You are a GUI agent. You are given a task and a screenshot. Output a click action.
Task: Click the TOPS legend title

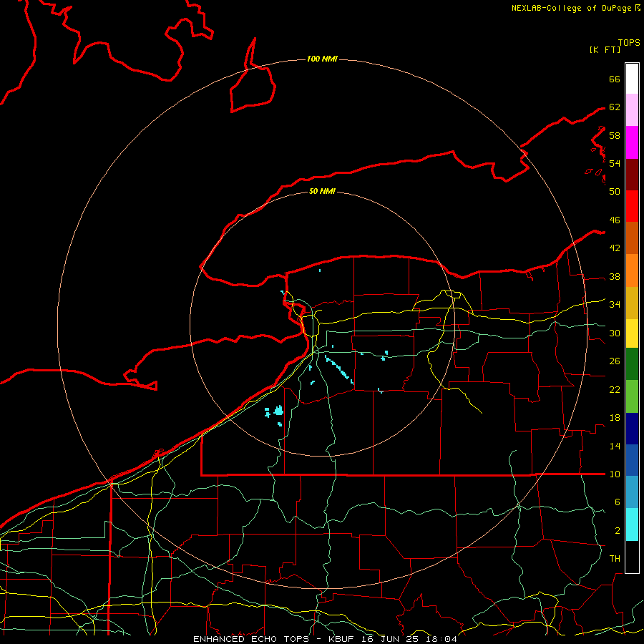click(x=629, y=43)
